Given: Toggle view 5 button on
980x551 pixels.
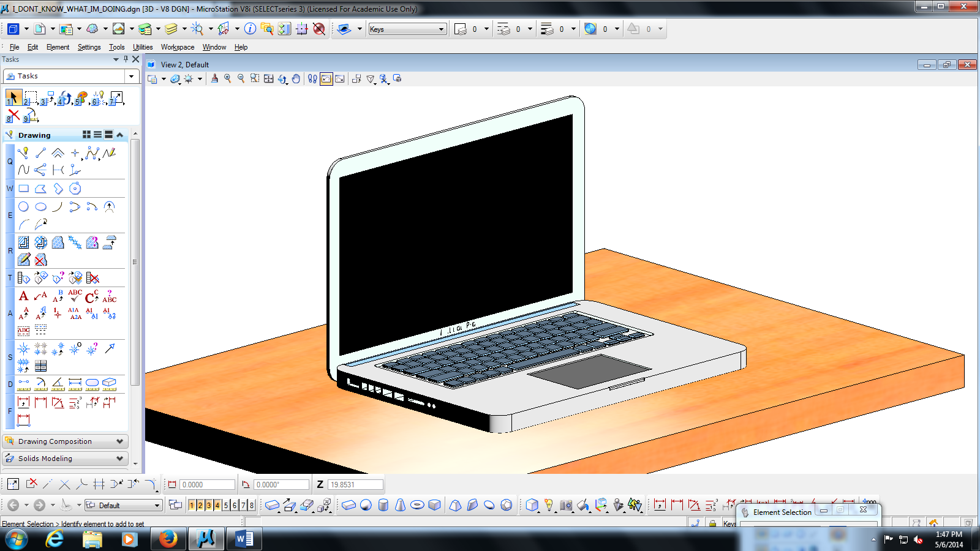Looking at the screenshot, I should point(226,505).
